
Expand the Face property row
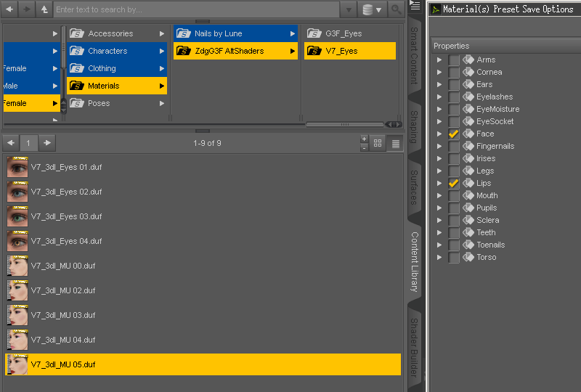tap(439, 134)
